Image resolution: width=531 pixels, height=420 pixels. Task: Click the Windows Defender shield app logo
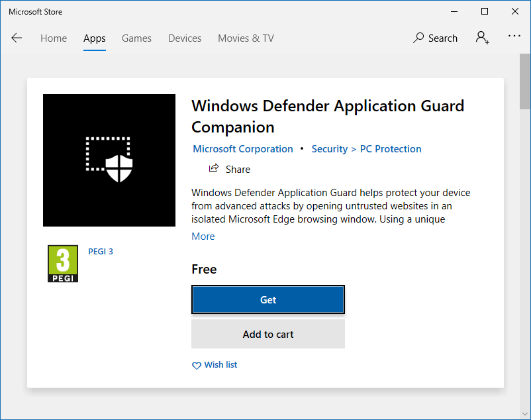109,160
